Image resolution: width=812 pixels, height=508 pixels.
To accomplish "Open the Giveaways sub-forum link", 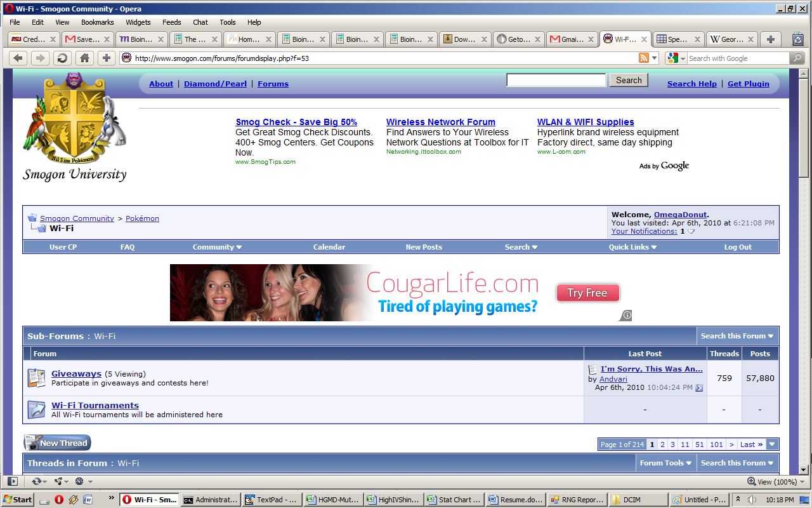I will (76, 374).
